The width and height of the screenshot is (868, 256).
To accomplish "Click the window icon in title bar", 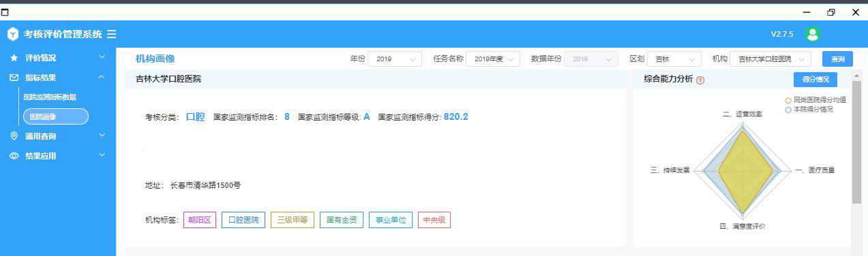I will (x=5, y=12).
